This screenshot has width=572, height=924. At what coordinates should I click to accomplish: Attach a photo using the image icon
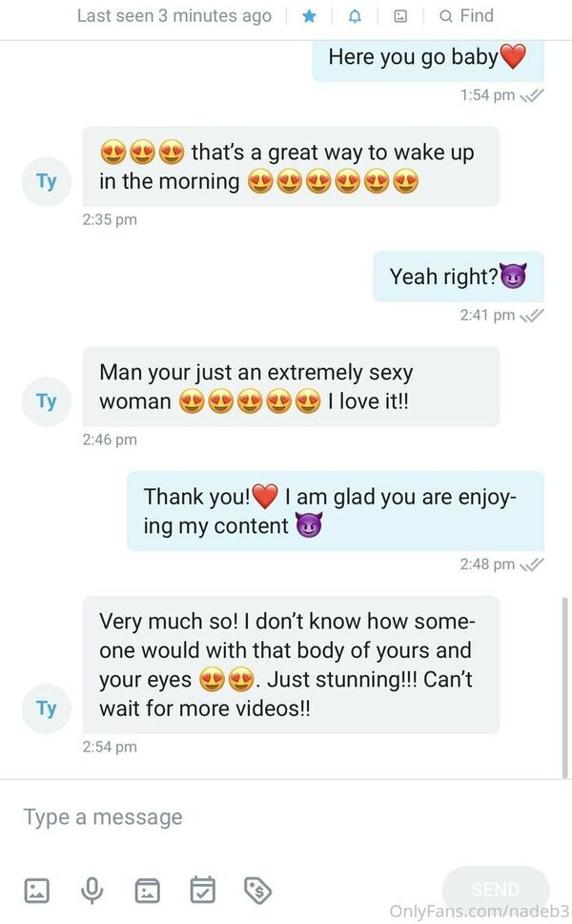point(36,890)
